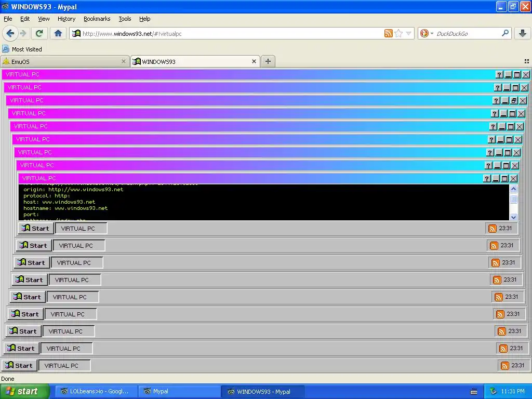The image size is (532, 399).
Task: Switch to the Mypal taskbar window
Action: point(179,391)
